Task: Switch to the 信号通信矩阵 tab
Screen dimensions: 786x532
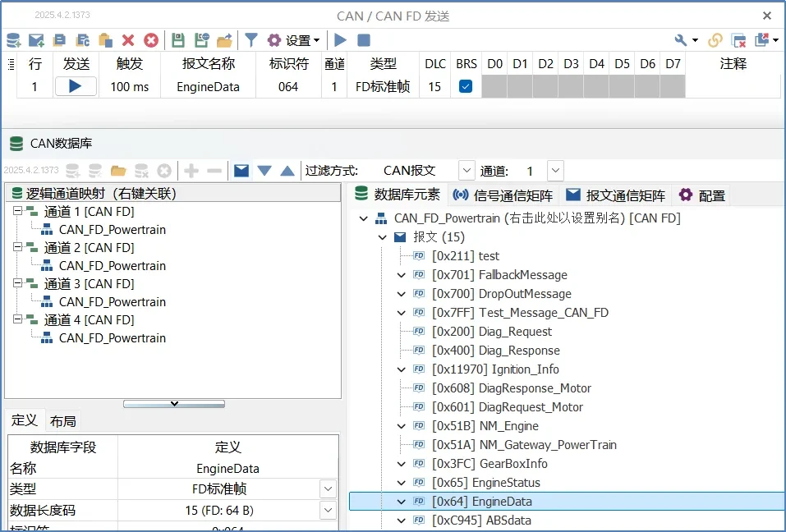Action: (503, 195)
